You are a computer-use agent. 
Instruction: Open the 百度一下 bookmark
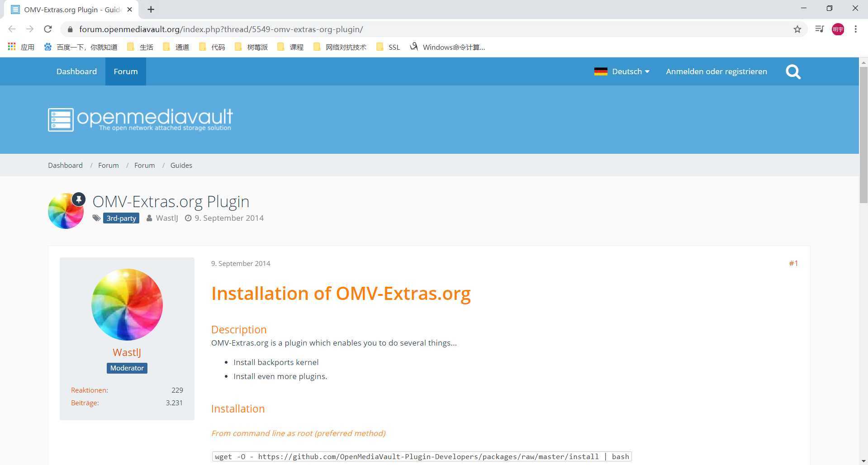click(x=81, y=47)
